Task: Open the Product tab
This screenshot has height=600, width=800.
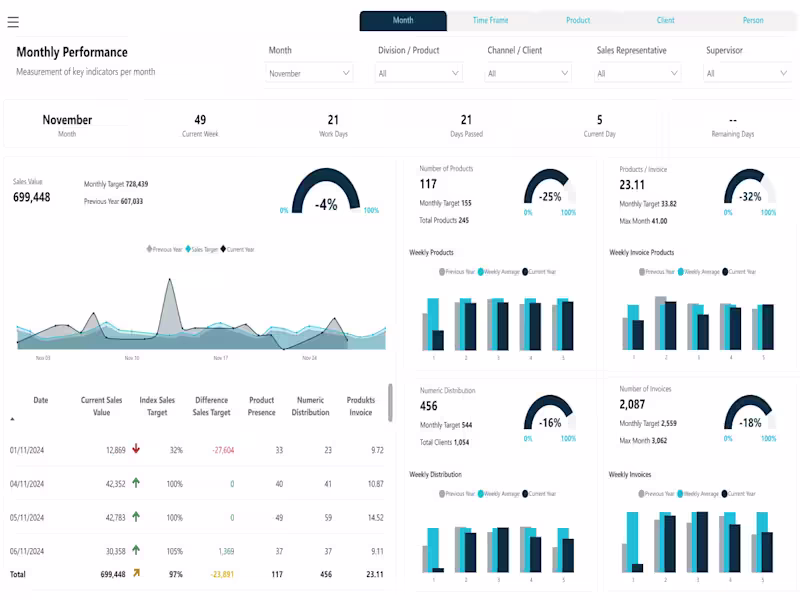Action: click(x=578, y=20)
